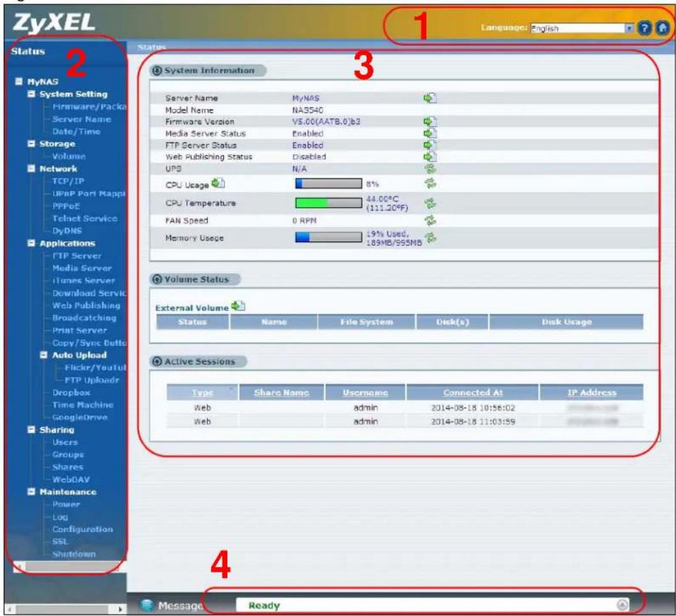The width and height of the screenshot is (676, 616).
Task: Refresh the UPS status
Action: tap(430, 168)
